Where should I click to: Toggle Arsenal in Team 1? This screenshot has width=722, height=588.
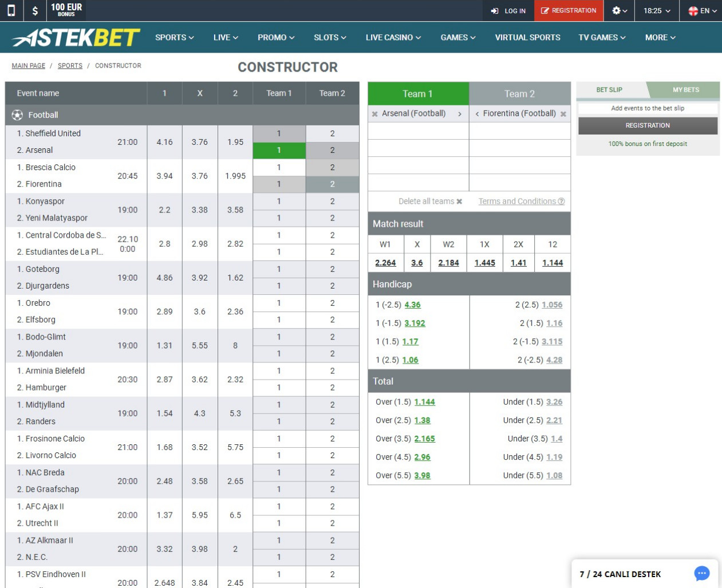[x=279, y=150]
